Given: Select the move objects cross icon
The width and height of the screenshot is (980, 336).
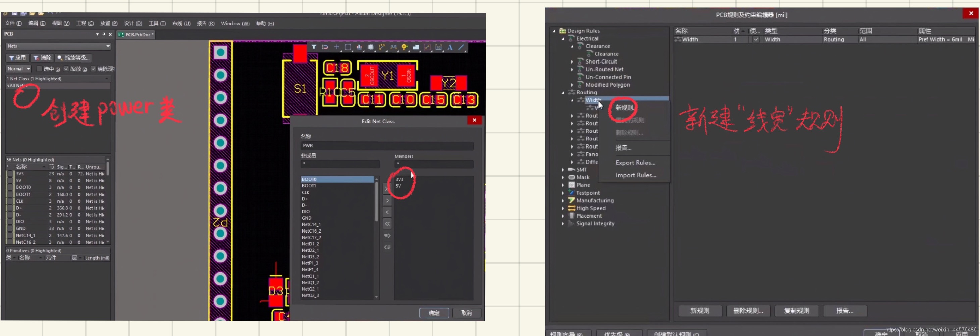Looking at the screenshot, I should [x=336, y=47].
